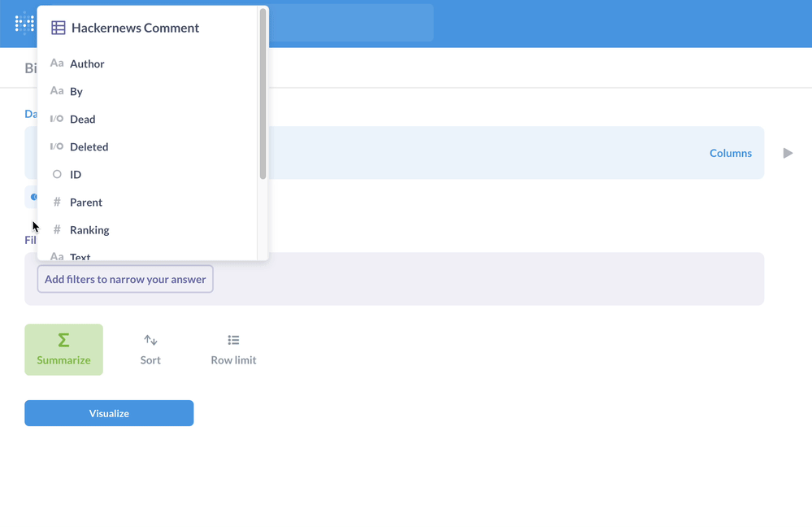Click the Metabase logo in the top-left corner
Image resolution: width=812 pixels, height=527 pixels.
coord(23,24)
